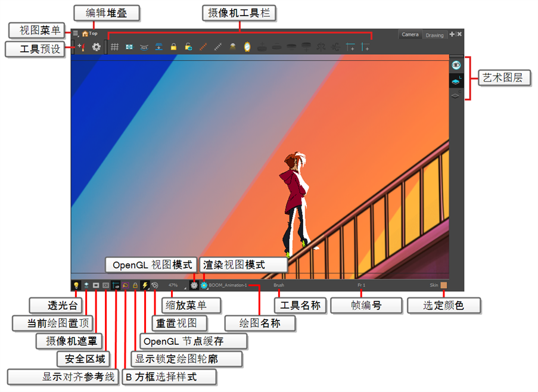Viewport: 538px width, 392px height.
Task: Open the zoom level menu showing 47%
Action: [x=173, y=284]
